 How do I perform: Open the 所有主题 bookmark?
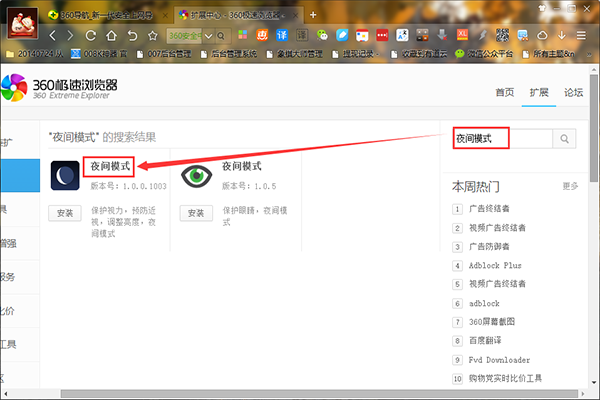click(x=549, y=54)
